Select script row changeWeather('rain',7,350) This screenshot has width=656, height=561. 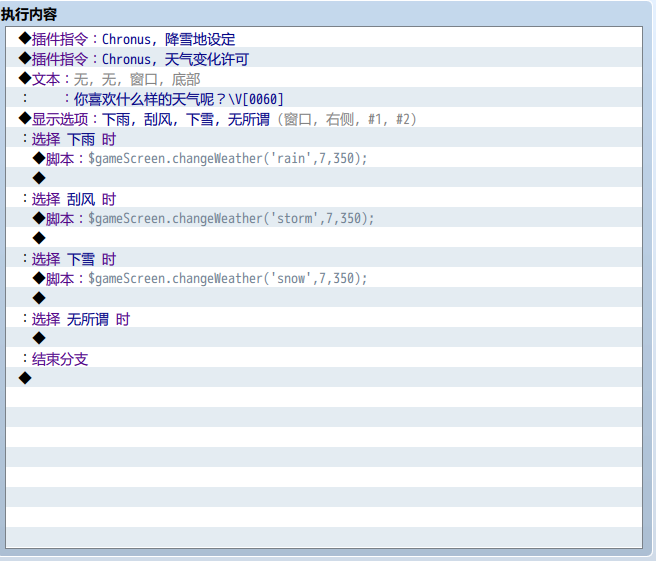[324, 159]
